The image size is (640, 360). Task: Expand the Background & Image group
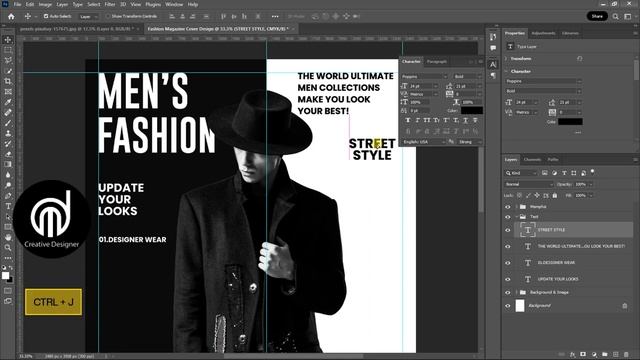coord(516,292)
